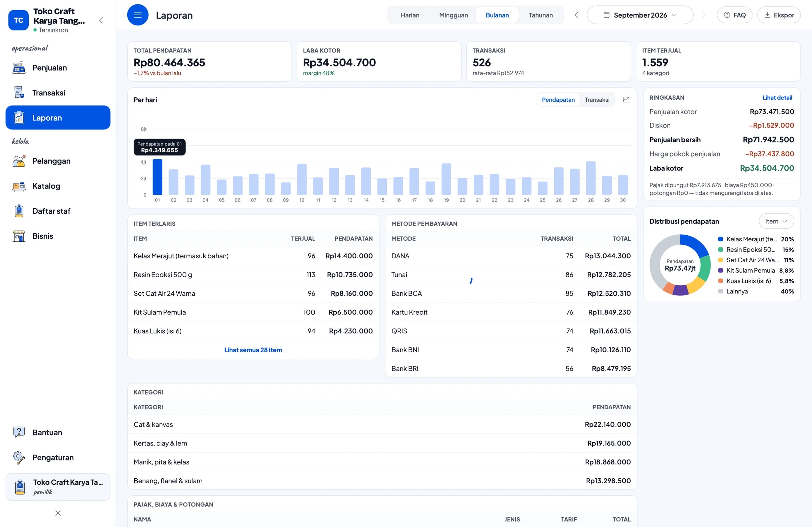The image size is (812, 527).
Task: Collapse the sidebar with the chevron
Action: [x=101, y=20]
